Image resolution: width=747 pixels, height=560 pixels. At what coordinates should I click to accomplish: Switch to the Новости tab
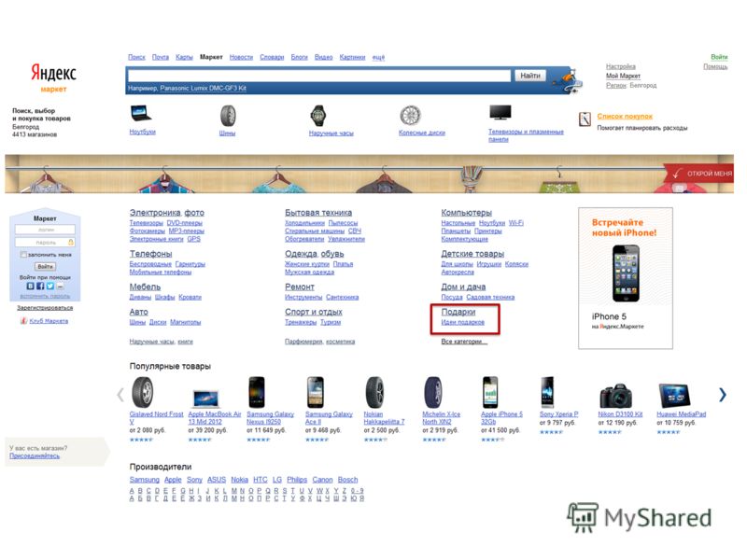pyautogui.click(x=241, y=57)
